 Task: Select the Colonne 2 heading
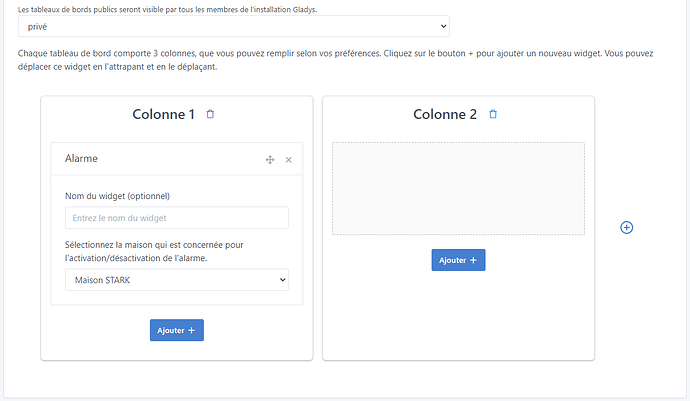[x=445, y=115]
